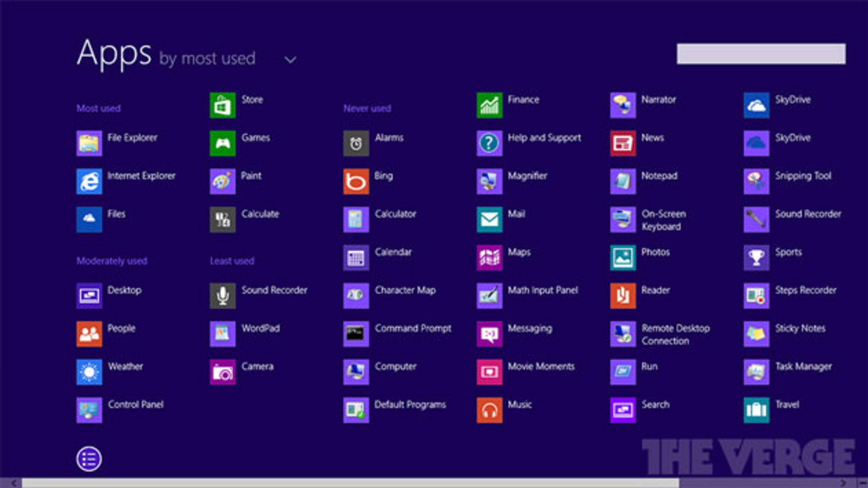
Task: Open the Weather app icon
Action: [x=89, y=372]
